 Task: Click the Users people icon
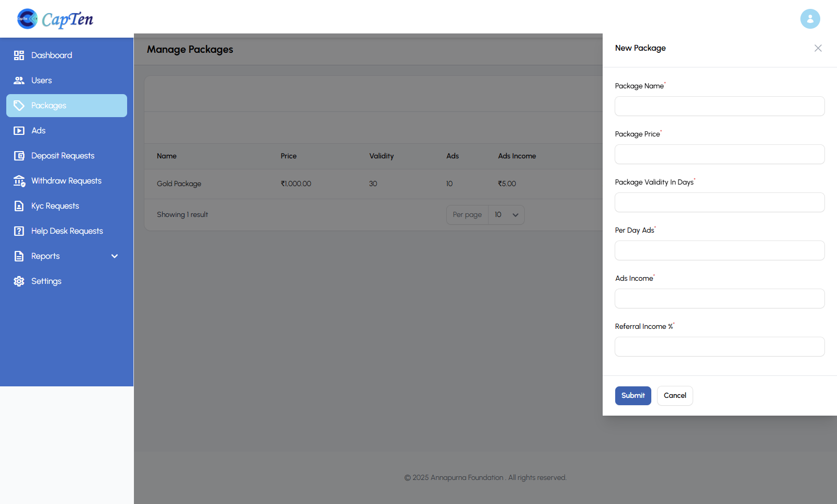pyautogui.click(x=19, y=81)
